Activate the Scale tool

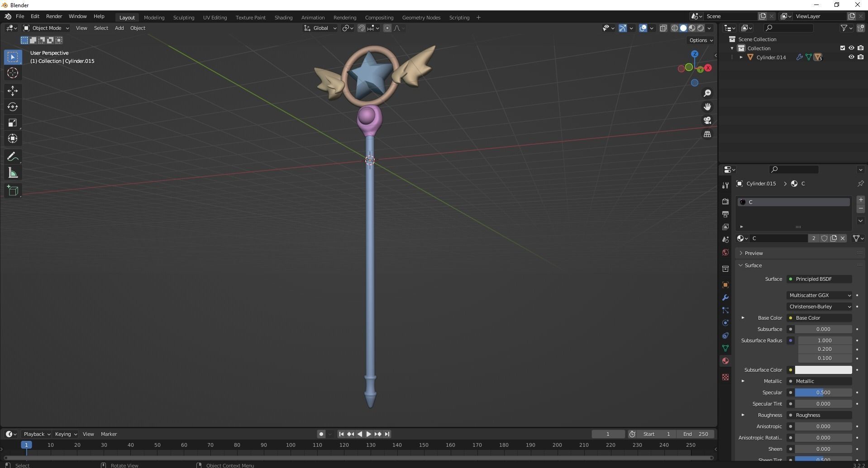pos(13,123)
